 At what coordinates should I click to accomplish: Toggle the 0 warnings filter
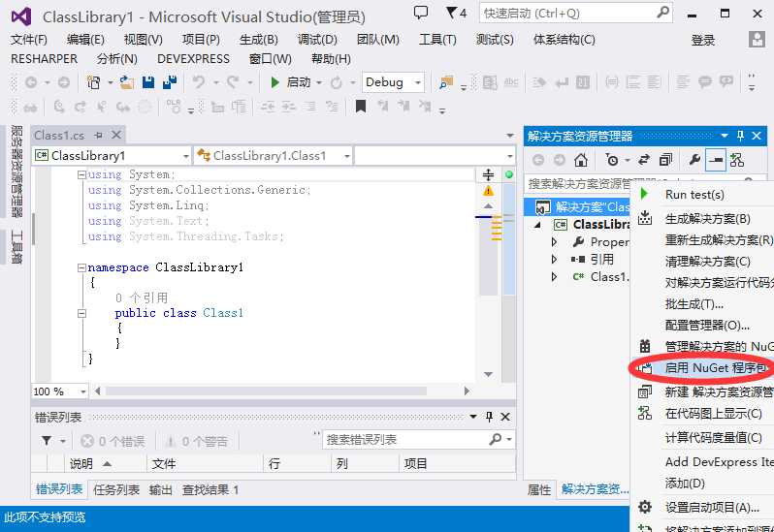click(197, 441)
